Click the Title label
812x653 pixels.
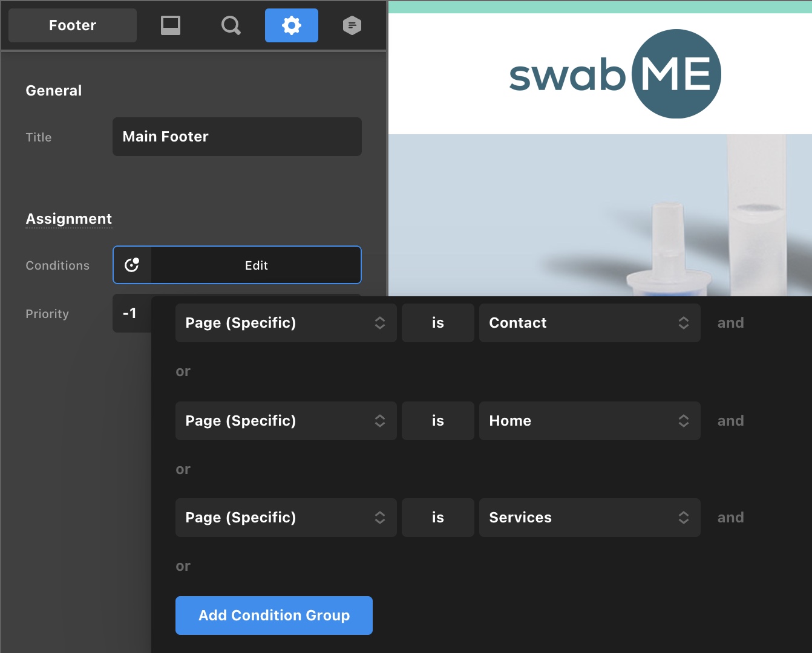(39, 137)
